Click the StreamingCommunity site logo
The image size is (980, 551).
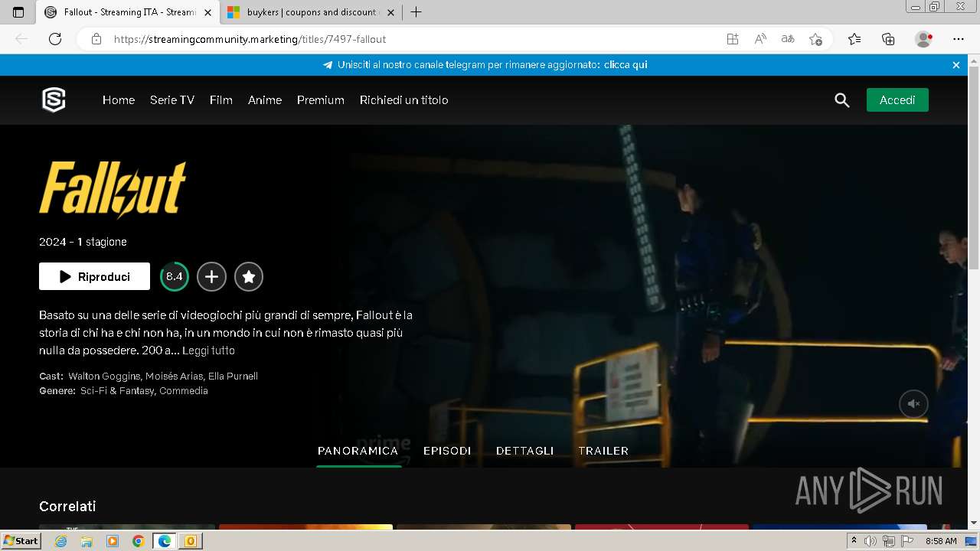(x=54, y=100)
